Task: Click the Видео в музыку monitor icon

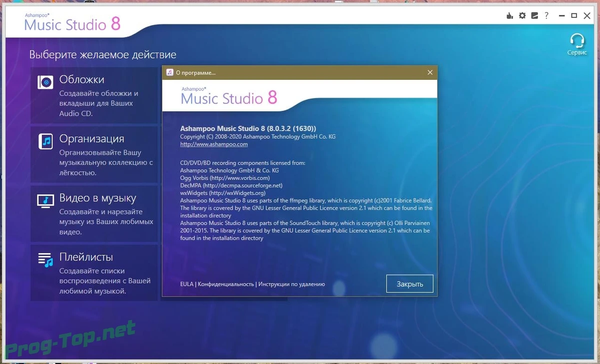Action: coord(45,201)
